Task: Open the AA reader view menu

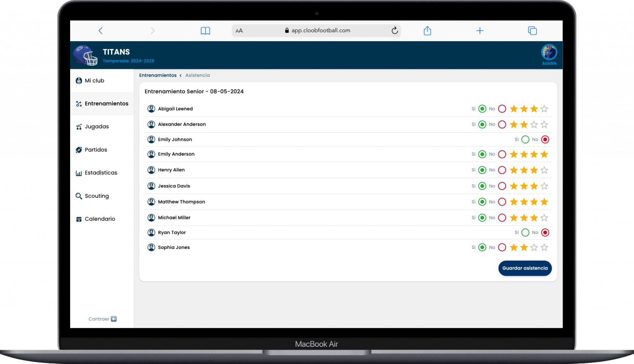Action: (x=239, y=31)
